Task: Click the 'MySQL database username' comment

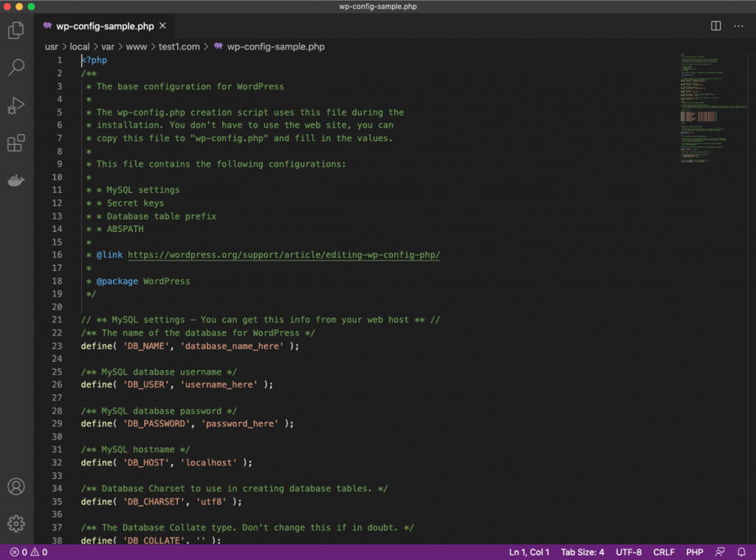Action: [159, 372]
